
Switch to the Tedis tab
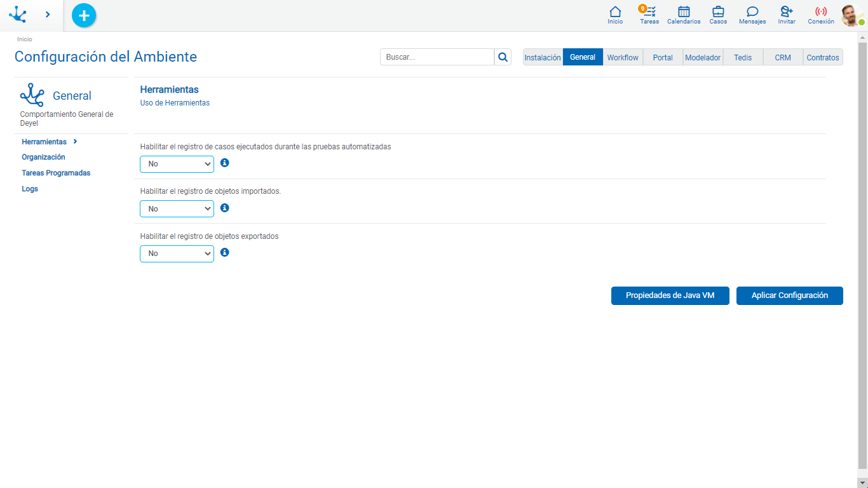point(743,57)
